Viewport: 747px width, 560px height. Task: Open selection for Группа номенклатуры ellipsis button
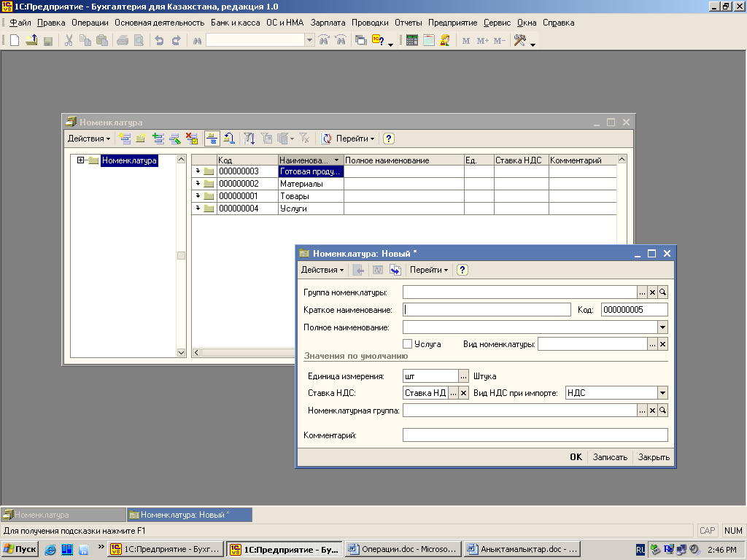[642, 292]
